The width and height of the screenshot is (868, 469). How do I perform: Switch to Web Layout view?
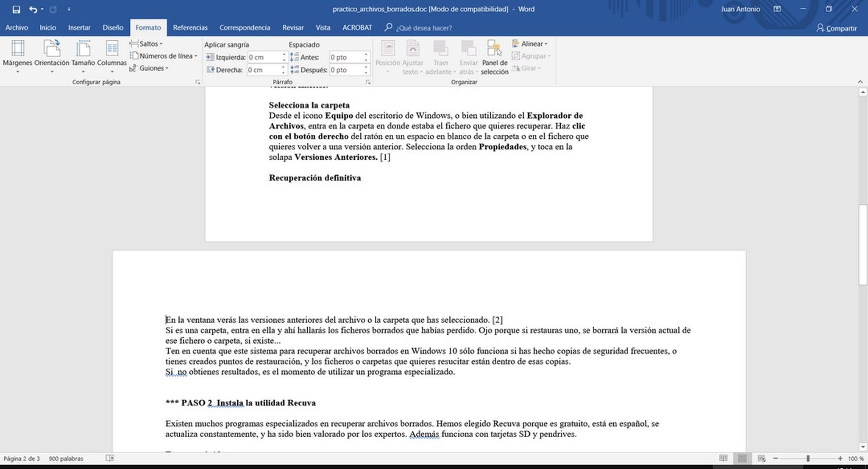click(762, 458)
